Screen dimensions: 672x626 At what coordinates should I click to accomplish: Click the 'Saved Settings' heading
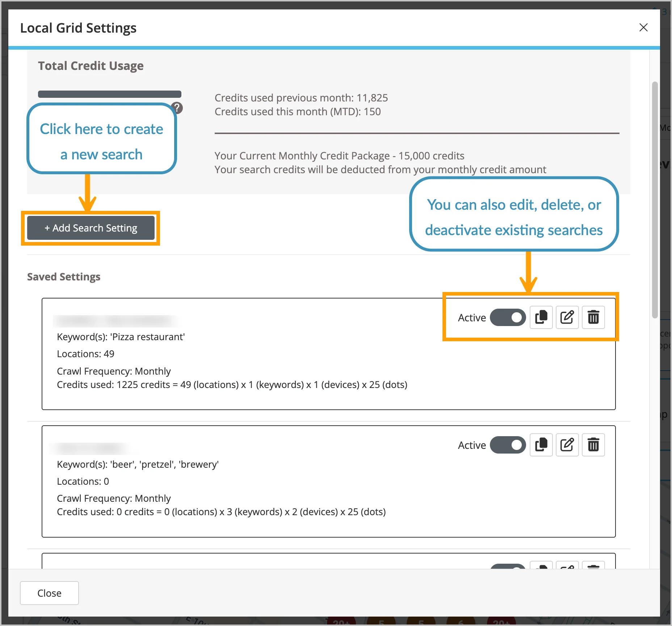click(x=64, y=277)
